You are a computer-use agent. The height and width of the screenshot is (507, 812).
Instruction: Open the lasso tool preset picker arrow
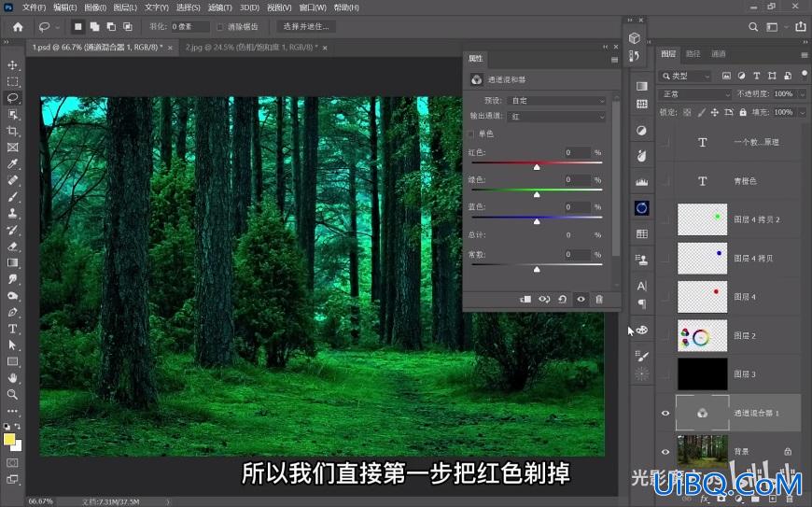pos(56,27)
